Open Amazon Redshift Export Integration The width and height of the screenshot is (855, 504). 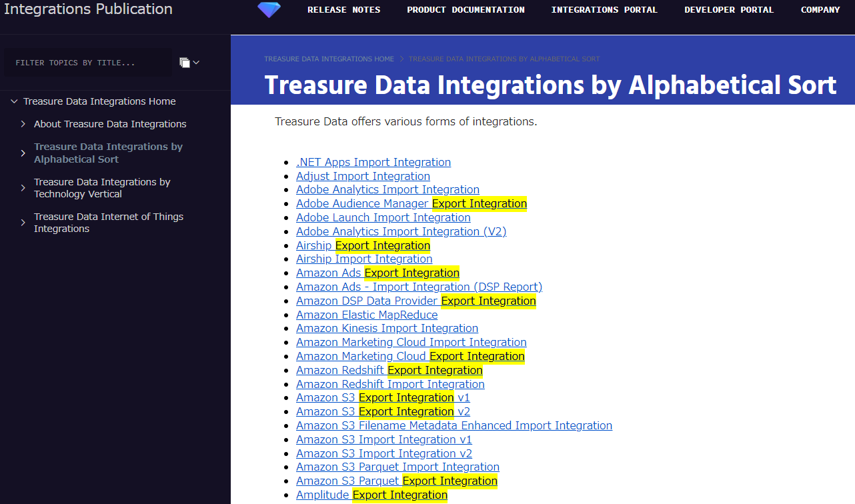(389, 369)
